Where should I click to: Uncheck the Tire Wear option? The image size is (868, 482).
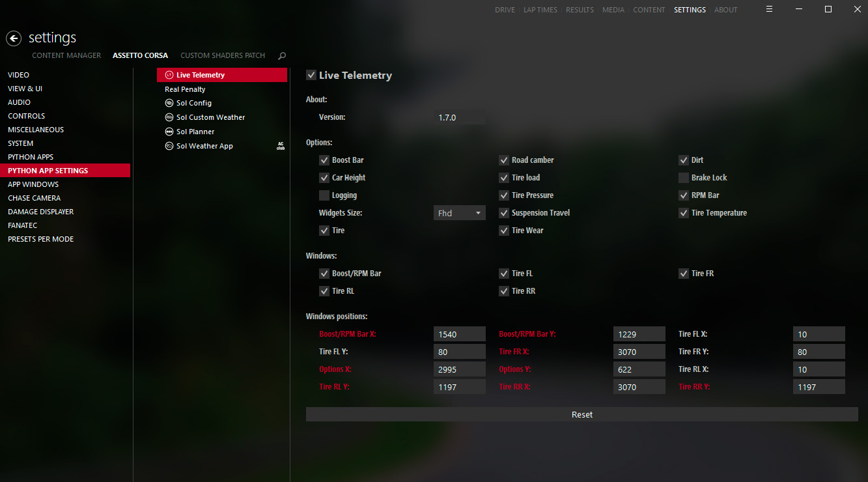tap(504, 231)
